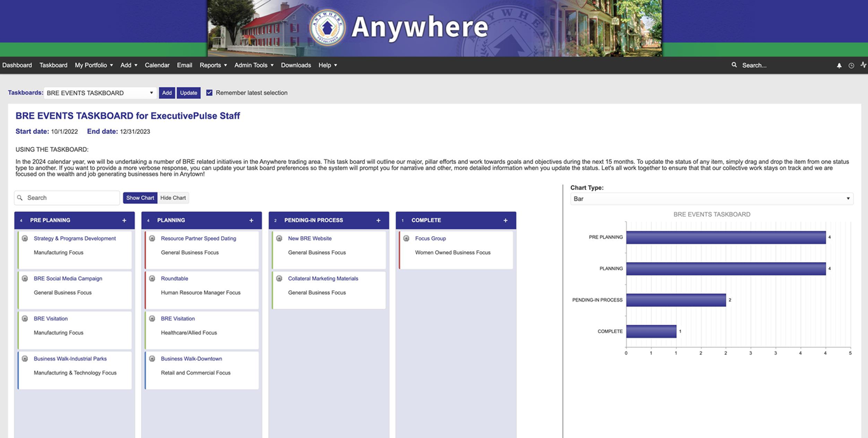Image resolution: width=868 pixels, height=438 pixels.
Task: Click the search magnifier icon in the navbar
Action: tap(734, 65)
